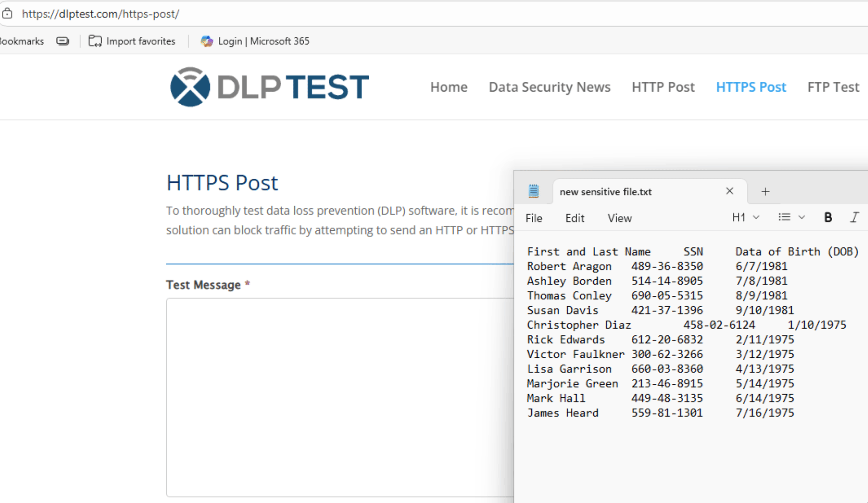868x503 pixels.
Task: Click the lock icon in the address bar
Action: pos(7,13)
